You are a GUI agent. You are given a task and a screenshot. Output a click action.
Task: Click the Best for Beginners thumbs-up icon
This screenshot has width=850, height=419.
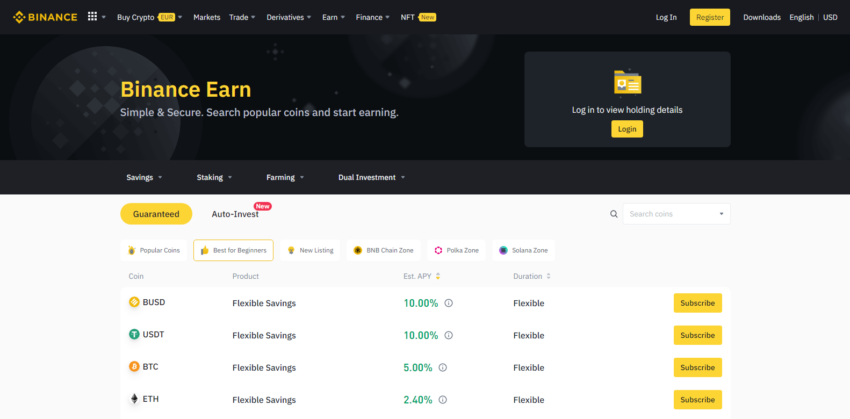point(204,250)
